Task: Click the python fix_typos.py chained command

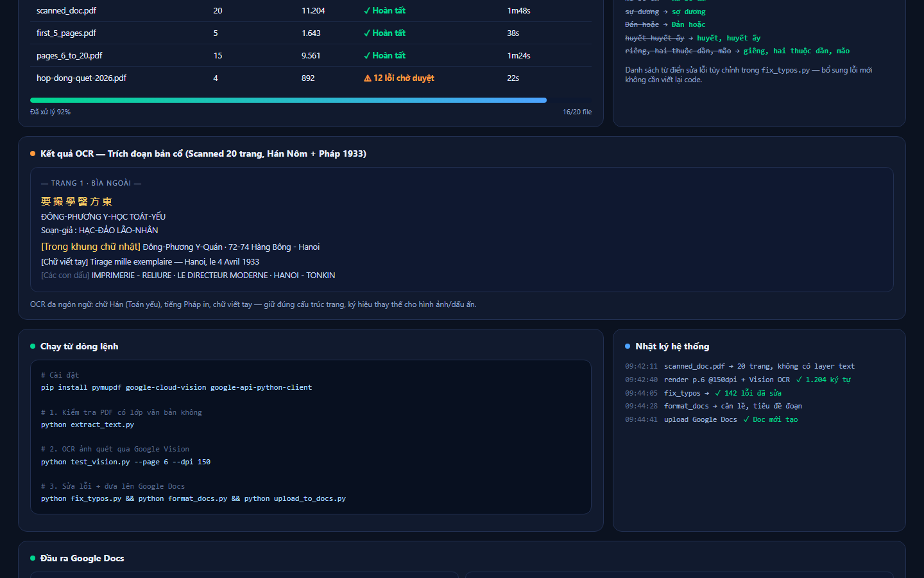Action: point(193,499)
